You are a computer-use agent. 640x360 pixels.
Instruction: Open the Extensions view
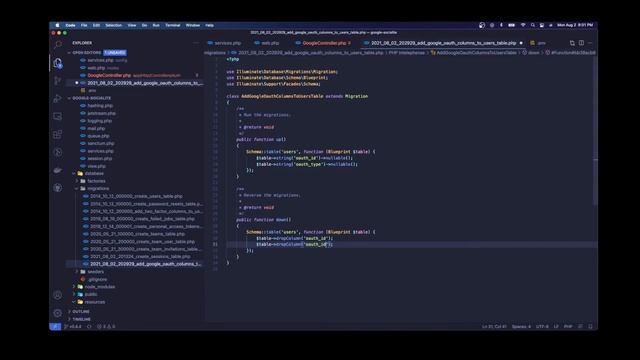[58, 134]
